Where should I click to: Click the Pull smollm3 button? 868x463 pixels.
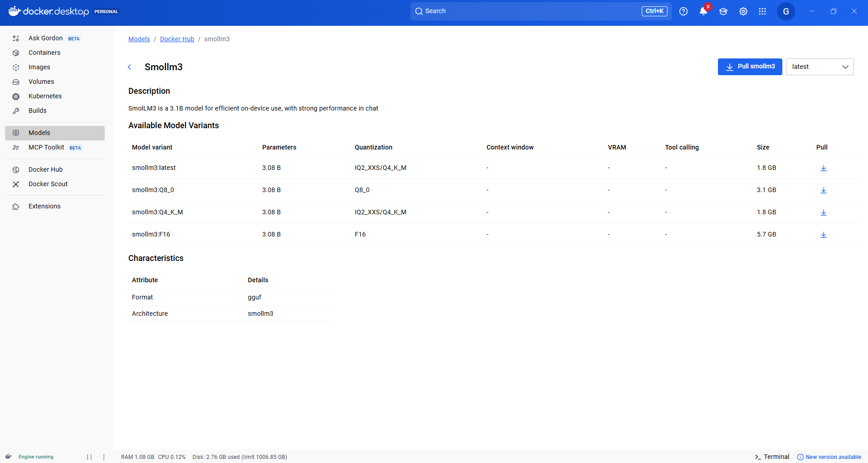click(x=750, y=67)
